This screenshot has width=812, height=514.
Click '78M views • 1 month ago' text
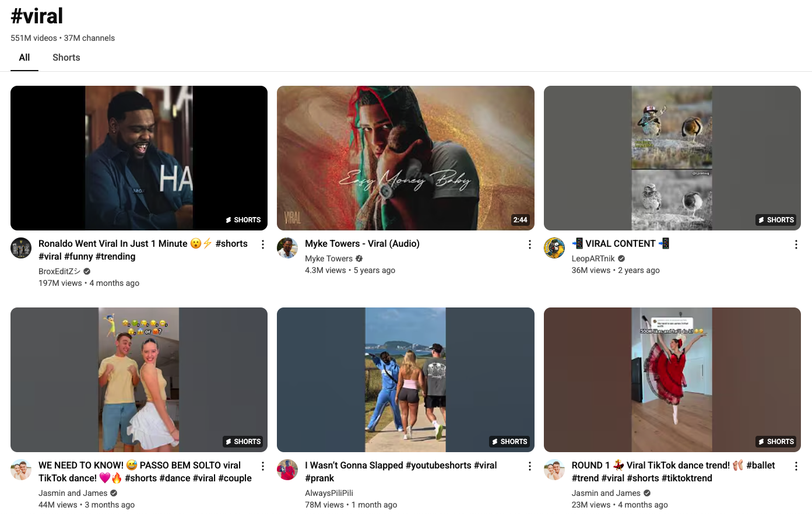[x=351, y=505]
